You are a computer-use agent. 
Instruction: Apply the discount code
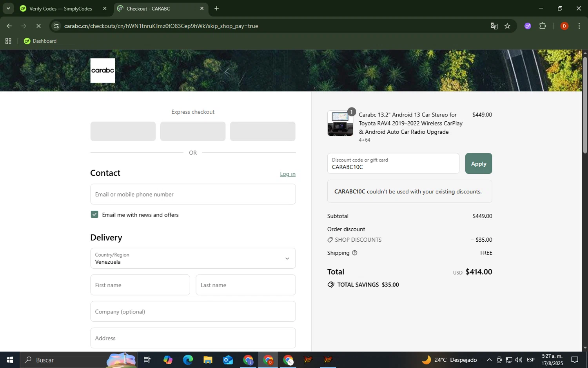[x=479, y=164]
